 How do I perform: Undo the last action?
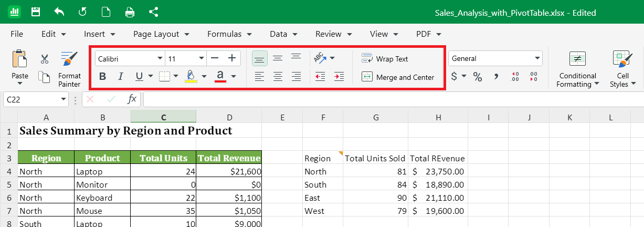[59, 12]
